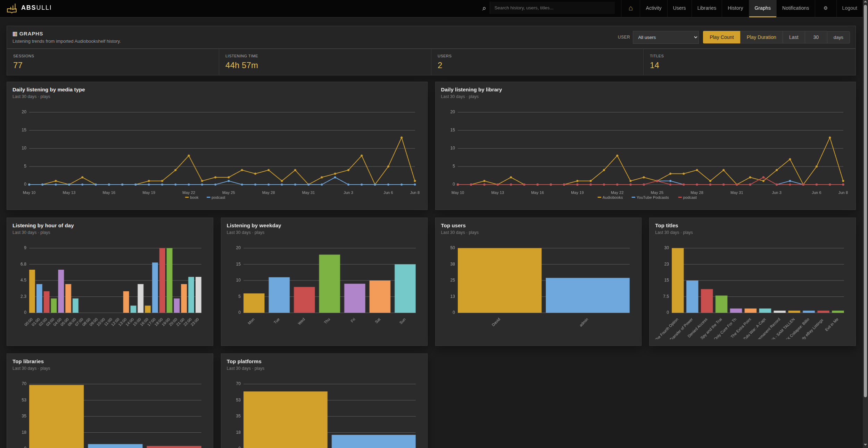
Task: Click the Thu bar in weekday chart
Action: click(x=329, y=284)
